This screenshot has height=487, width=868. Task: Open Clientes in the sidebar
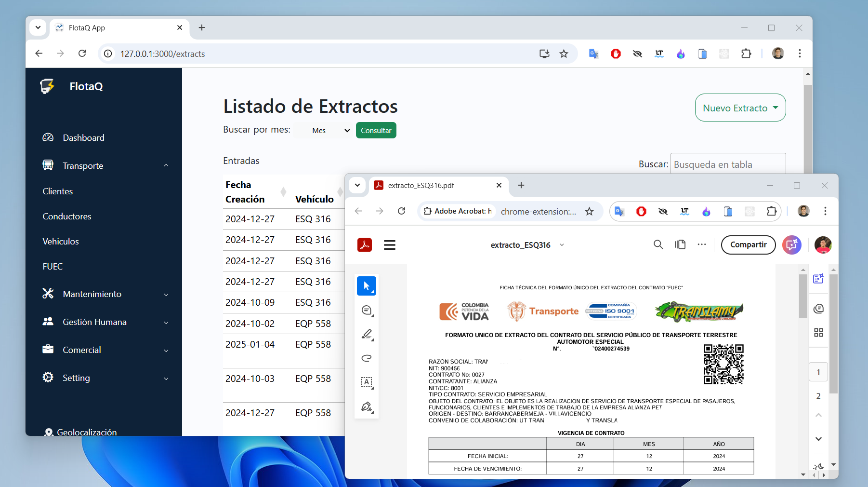pos(58,191)
